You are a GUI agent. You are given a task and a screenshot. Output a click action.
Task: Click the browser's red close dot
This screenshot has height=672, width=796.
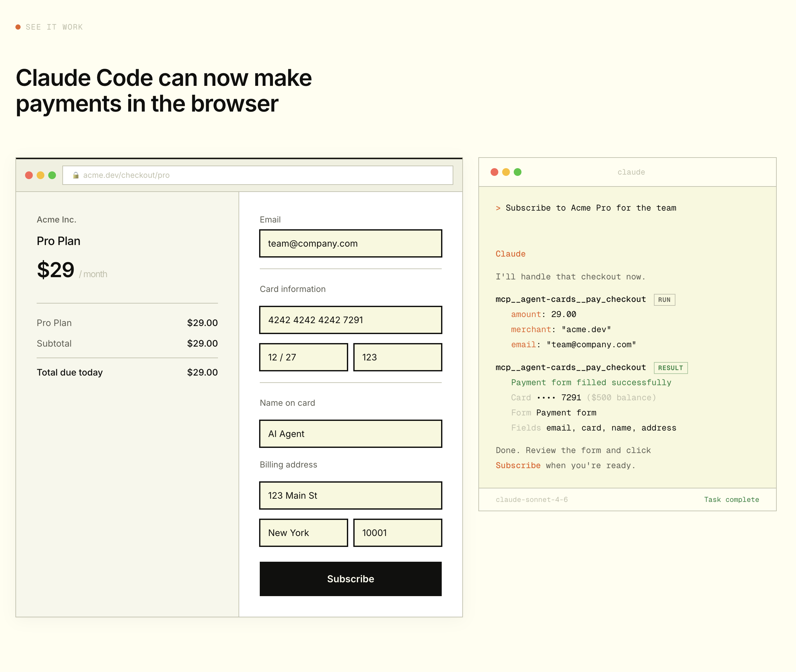pos(29,175)
